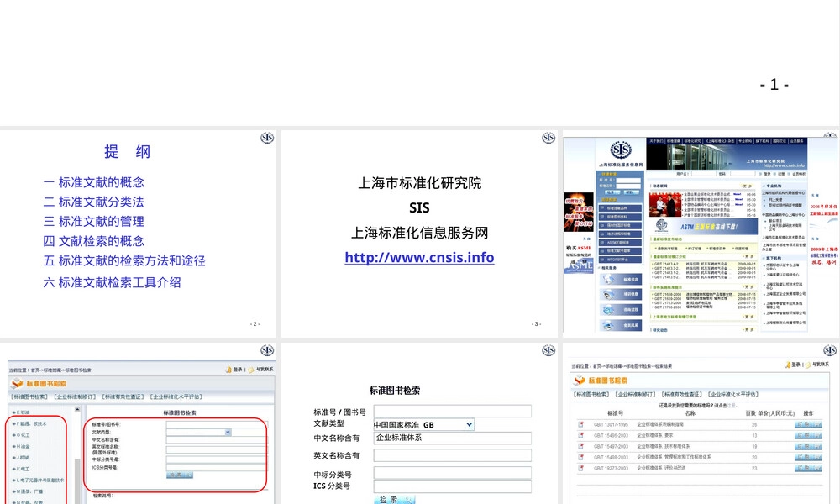Click the 登录 login icon on the search results slide

[x=788, y=365]
